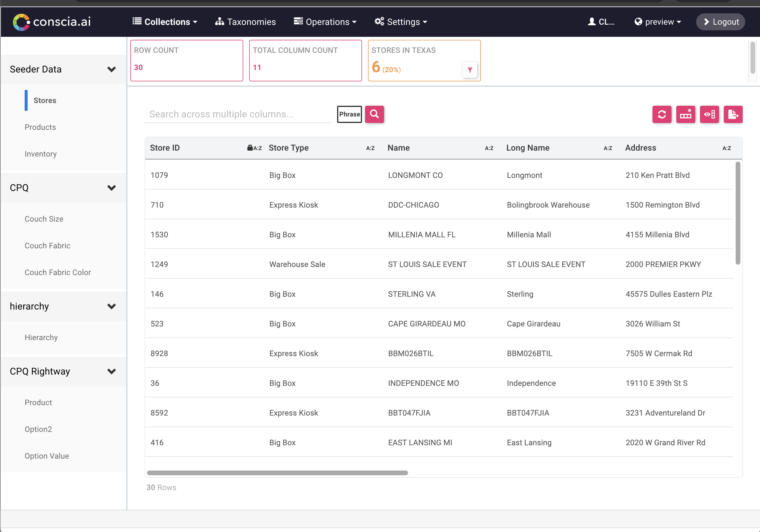Open Products collection in sidebar
Viewport: 760px width, 532px height.
pyautogui.click(x=40, y=127)
